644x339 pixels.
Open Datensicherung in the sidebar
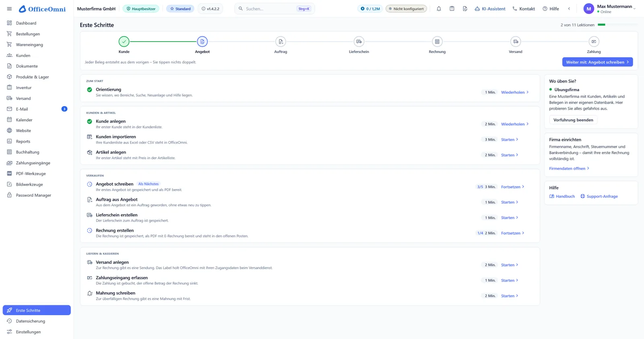[37, 321]
